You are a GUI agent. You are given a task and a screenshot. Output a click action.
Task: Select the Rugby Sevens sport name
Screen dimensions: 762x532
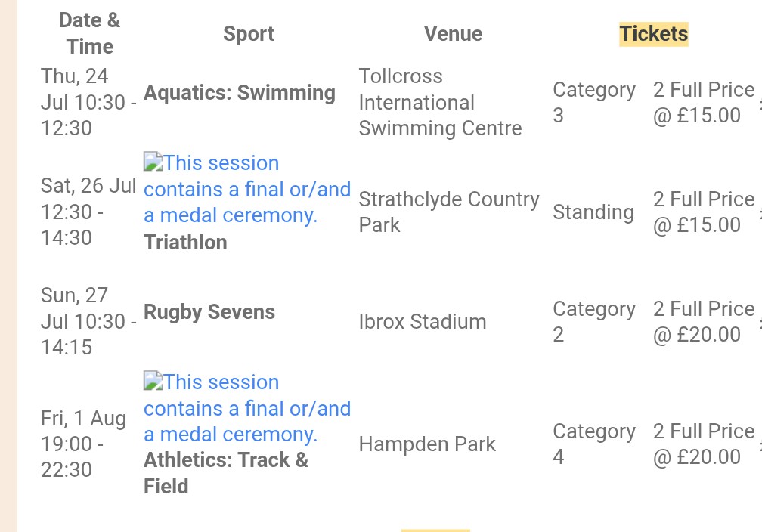[209, 312]
